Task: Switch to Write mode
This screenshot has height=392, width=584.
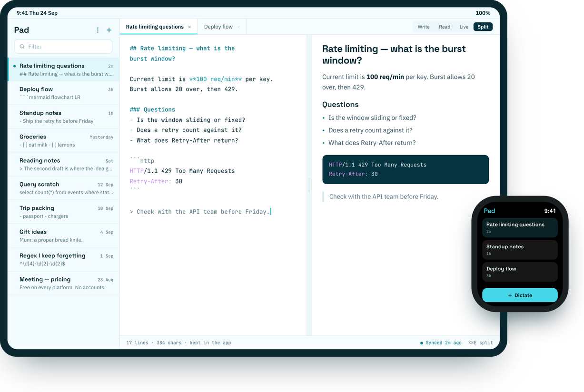Action: coord(424,27)
